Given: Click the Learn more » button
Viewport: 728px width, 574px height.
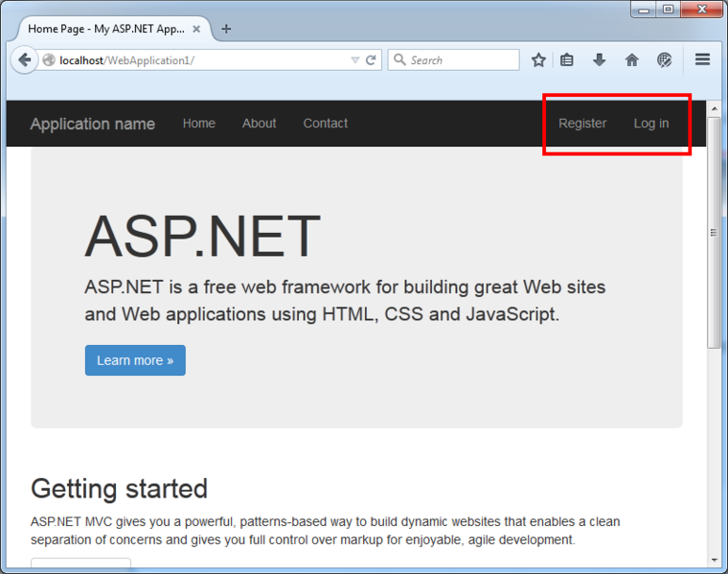Looking at the screenshot, I should [135, 360].
